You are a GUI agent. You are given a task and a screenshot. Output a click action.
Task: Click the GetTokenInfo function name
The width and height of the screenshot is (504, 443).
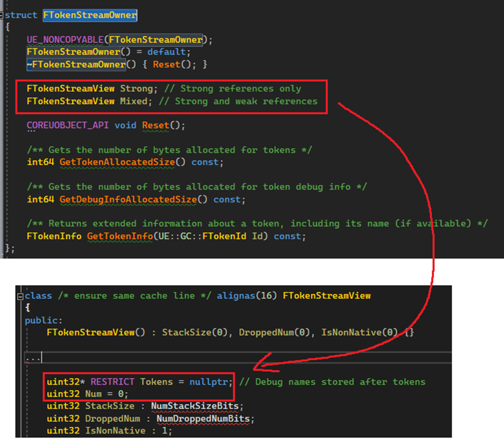120,236
